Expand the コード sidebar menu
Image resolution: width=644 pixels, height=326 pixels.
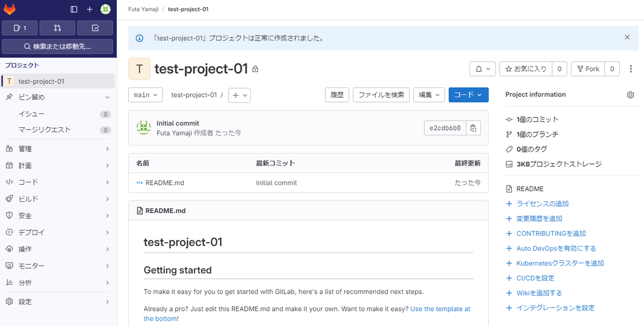pyautogui.click(x=58, y=182)
